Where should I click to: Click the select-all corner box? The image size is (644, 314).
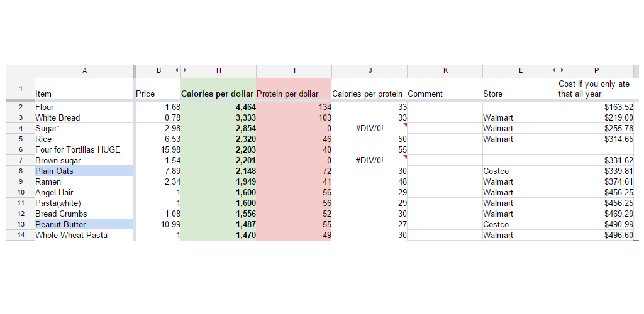pyautogui.click(x=20, y=70)
